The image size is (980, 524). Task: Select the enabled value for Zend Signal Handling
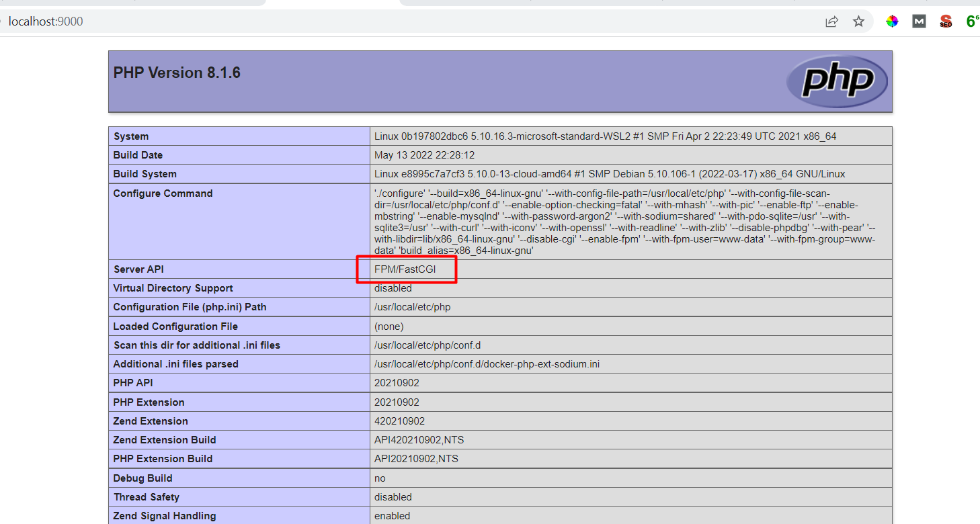pos(392,516)
